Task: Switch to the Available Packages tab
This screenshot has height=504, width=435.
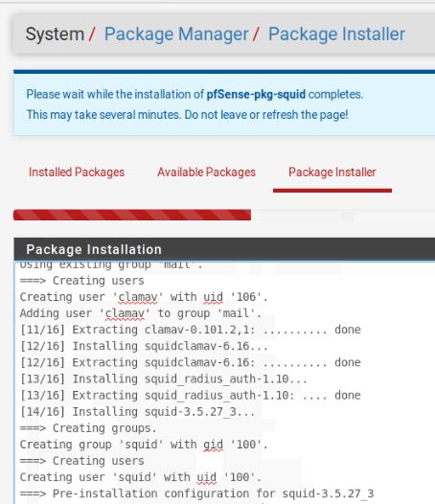Action: point(206,172)
